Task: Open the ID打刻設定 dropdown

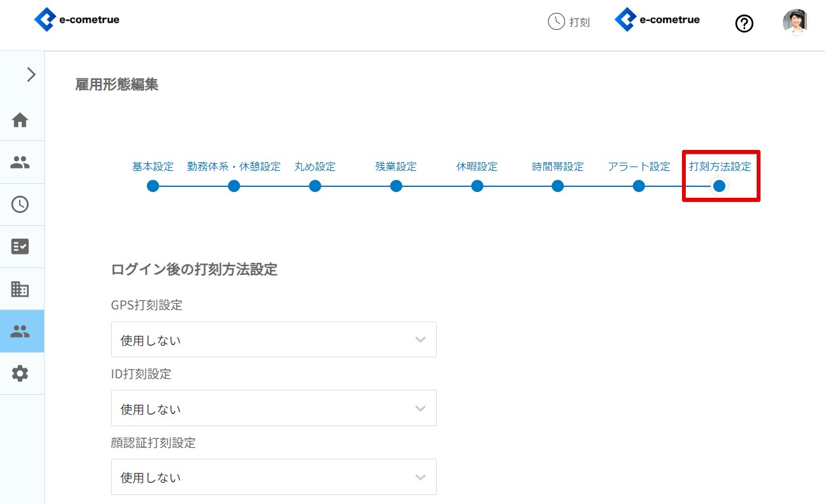Action: click(x=273, y=408)
